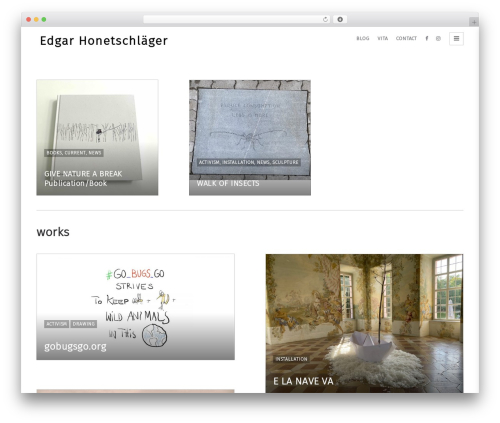
Task: Select ACTIVISM tag on gobugsgo card
Action: [56, 324]
